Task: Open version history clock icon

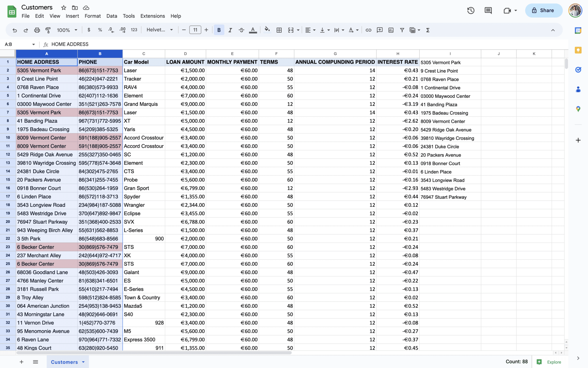Action: [x=471, y=11]
